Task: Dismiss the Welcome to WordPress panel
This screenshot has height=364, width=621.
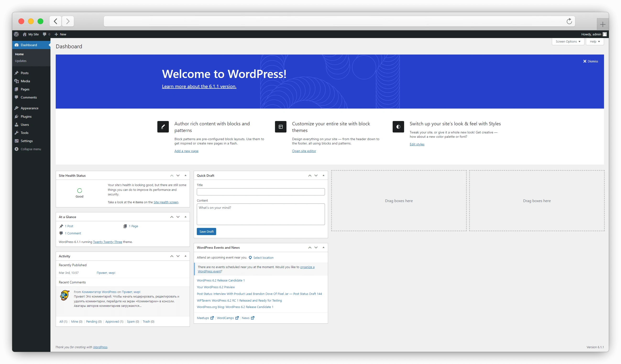Action: point(591,61)
